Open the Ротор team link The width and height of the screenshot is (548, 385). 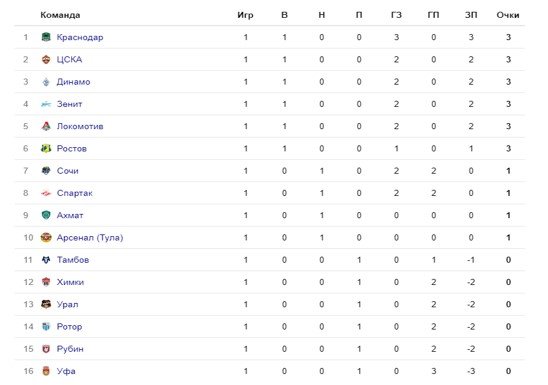coord(69,327)
